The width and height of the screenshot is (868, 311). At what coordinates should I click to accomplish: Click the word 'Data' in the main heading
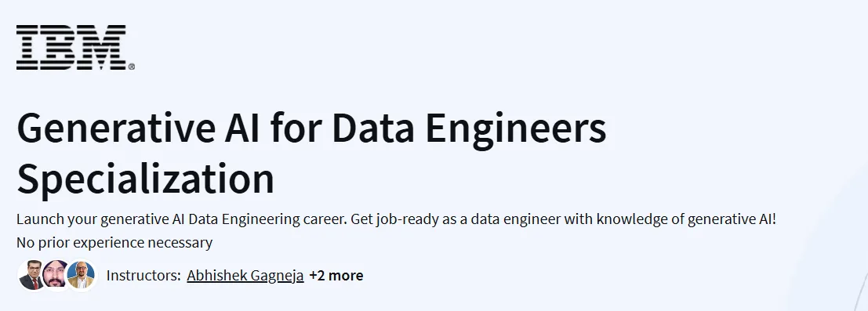373,128
